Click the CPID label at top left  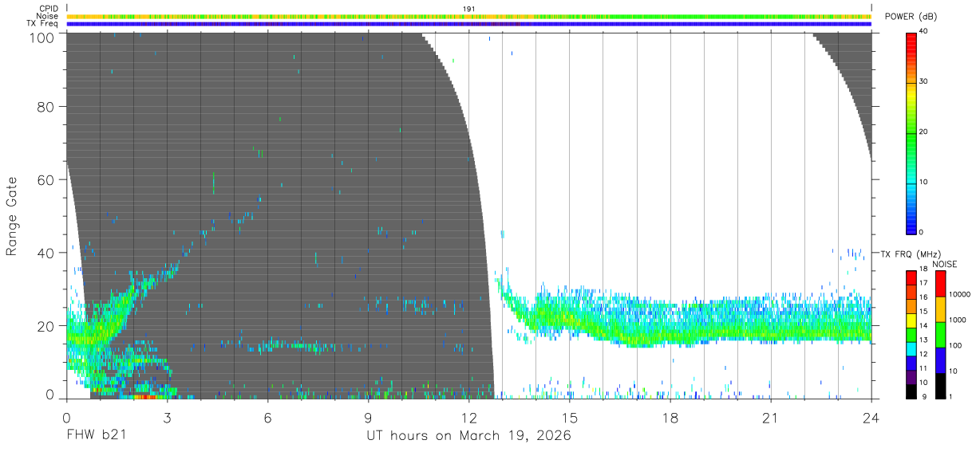click(x=49, y=9)
